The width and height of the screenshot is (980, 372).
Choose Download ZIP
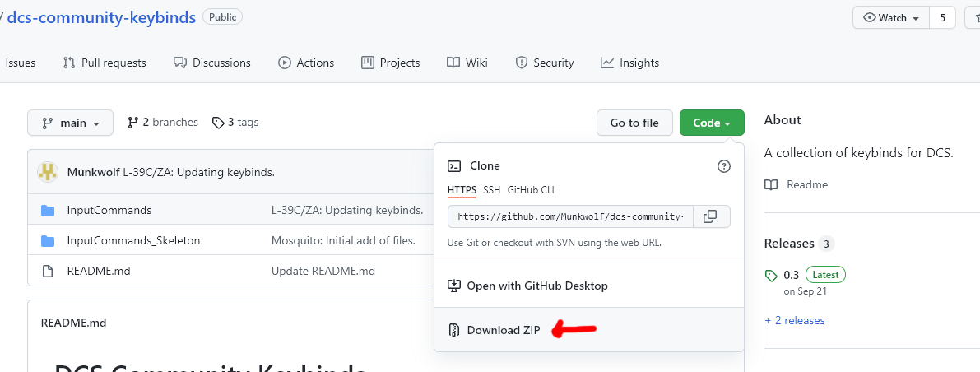[589, 329]
